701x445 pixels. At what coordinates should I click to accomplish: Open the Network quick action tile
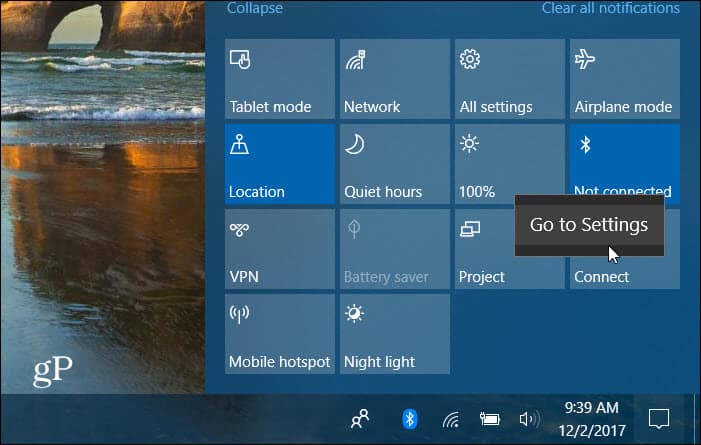click(x=395, y=79)
